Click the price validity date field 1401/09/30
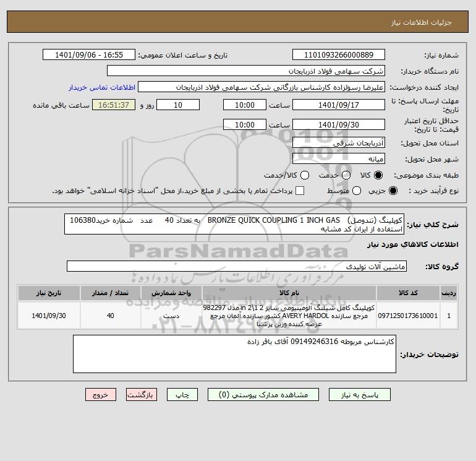Image resolution: width=476 pixels, height=461 pixels. point(339,124)
